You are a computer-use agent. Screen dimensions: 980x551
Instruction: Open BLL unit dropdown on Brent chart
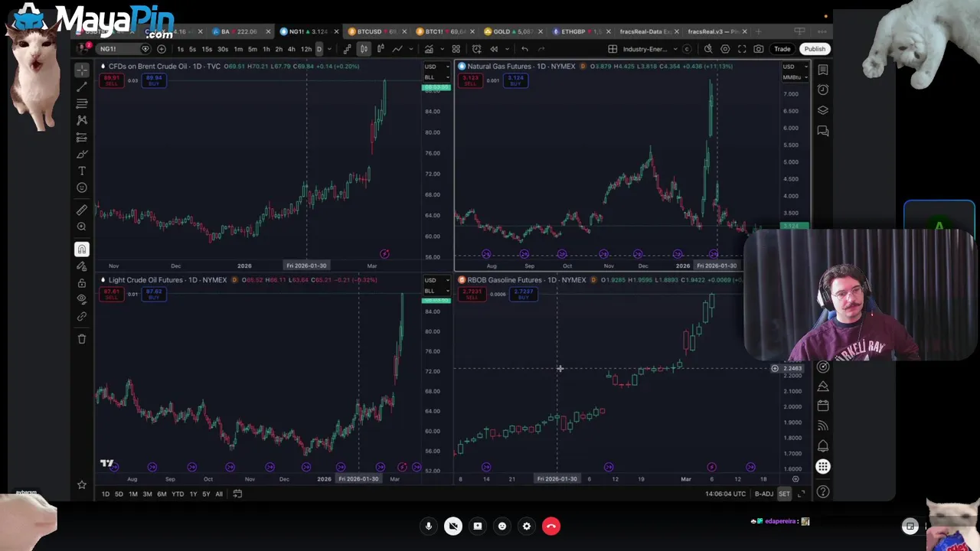(436, 77)
